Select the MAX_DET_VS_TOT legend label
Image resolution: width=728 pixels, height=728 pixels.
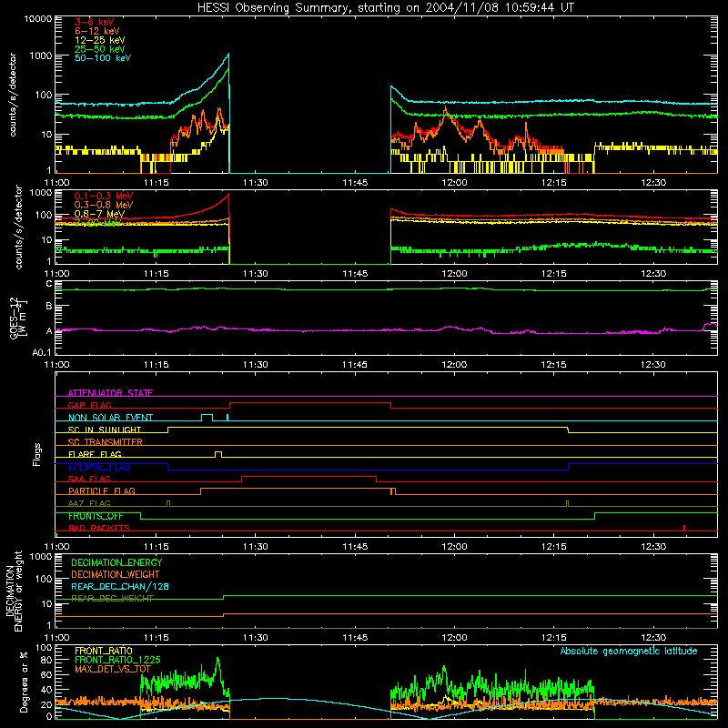(113, 669)
